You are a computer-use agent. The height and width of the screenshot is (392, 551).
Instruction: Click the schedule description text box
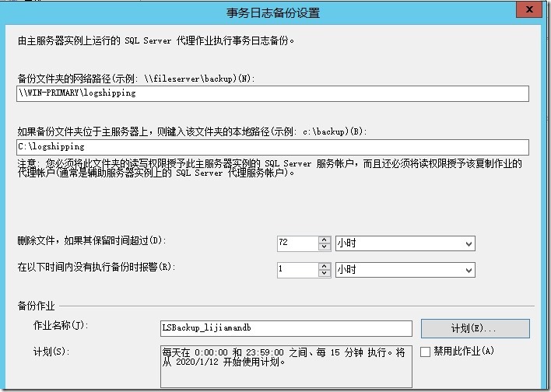[285, 365]
